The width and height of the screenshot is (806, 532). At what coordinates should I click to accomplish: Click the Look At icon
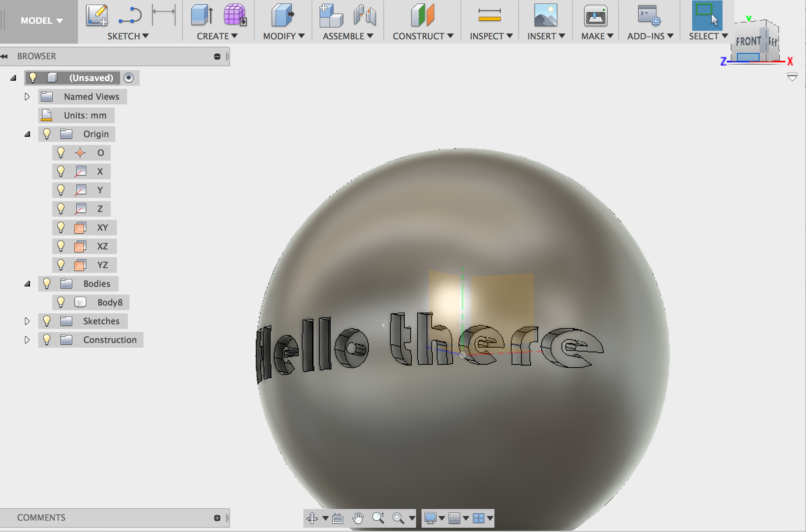pyautogui.click(x=338, y=518)
